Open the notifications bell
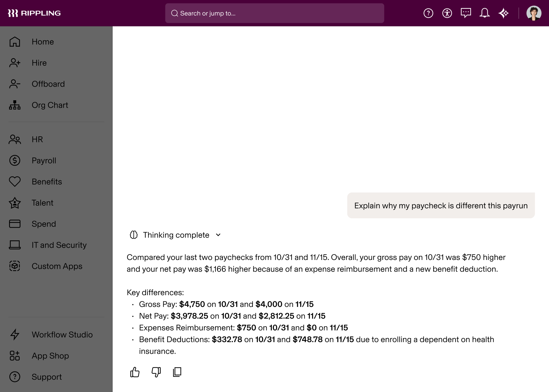 484,13
